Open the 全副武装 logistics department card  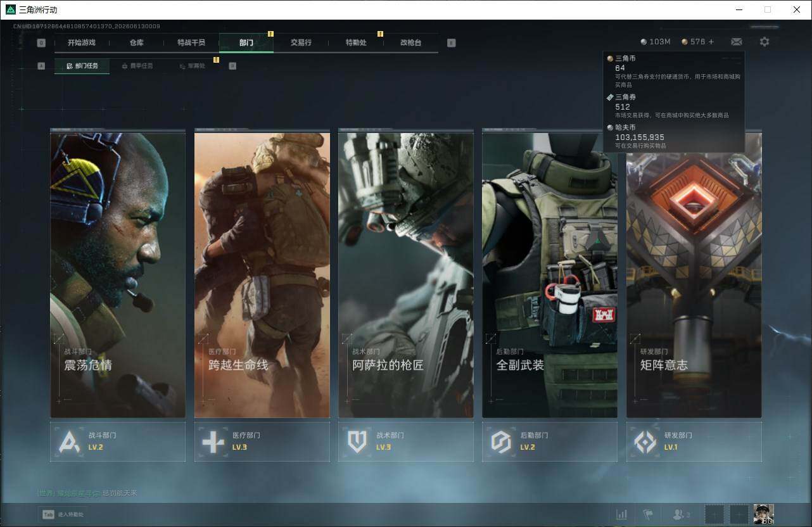point(550,274)
